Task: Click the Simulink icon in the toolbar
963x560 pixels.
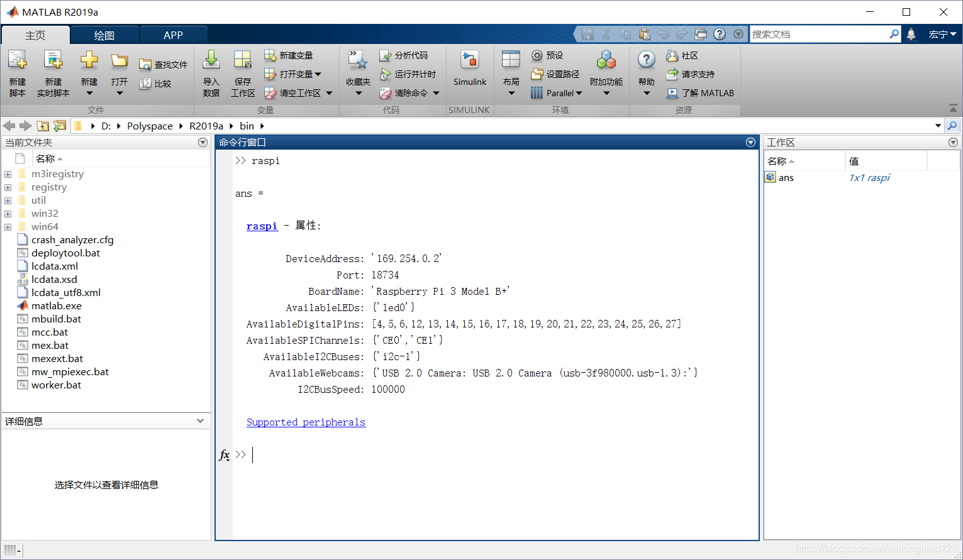Action: (x=469, y=61)
